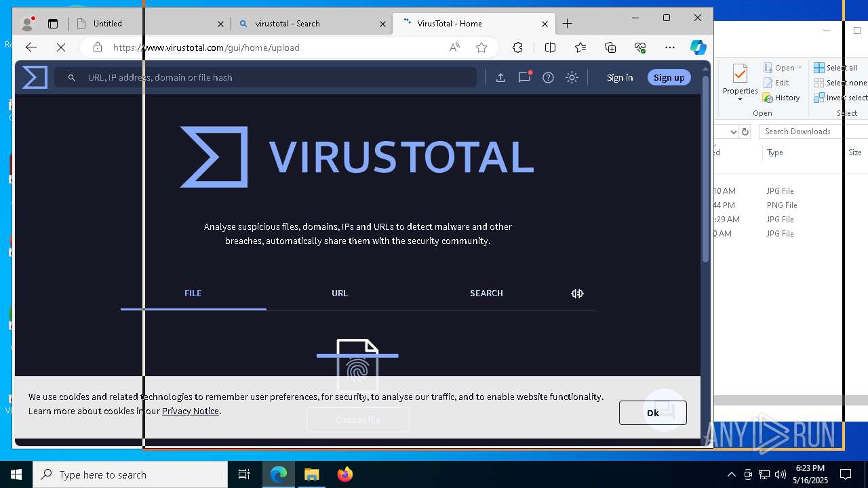Click Select none in File Explorer
Screen dimensions: 868x488
[840, 83]
